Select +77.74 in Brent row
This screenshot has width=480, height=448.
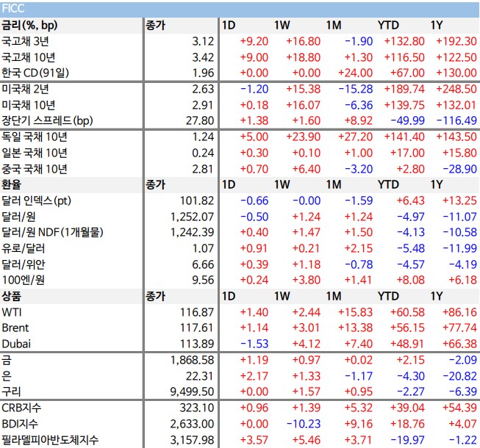pos(460,328)
